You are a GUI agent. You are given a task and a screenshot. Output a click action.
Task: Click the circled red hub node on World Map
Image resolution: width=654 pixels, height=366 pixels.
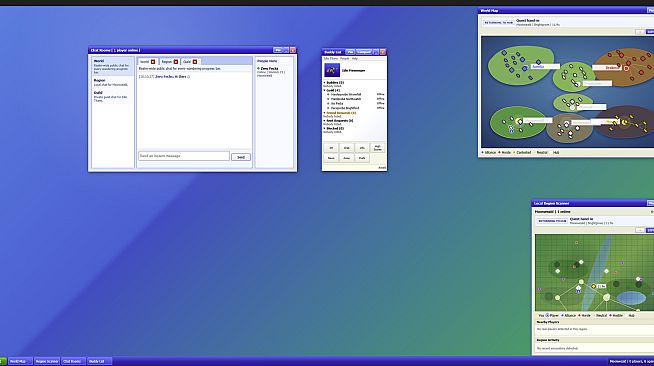pos(626,68)
